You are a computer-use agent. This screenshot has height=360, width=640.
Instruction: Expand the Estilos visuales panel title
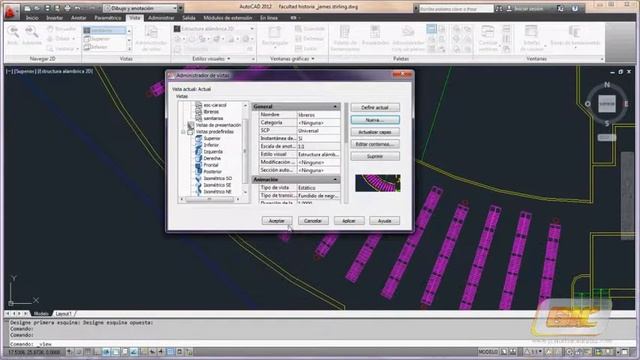point(211,59)
